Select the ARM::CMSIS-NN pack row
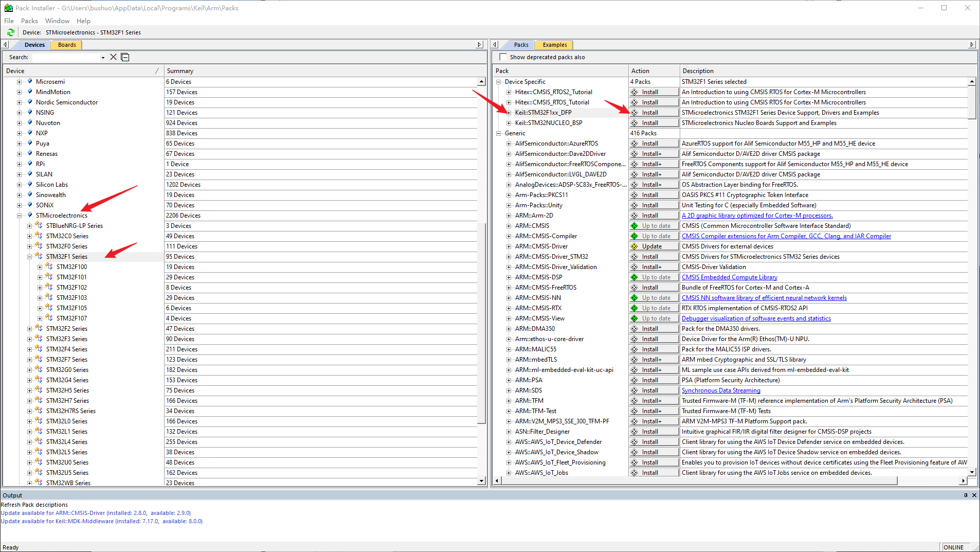This screenshot has height=552, width=980. pos(538,298)
